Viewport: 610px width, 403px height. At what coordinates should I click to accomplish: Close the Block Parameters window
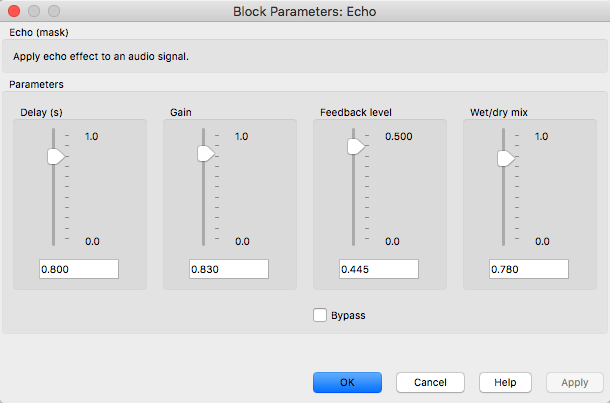(14, 12)
